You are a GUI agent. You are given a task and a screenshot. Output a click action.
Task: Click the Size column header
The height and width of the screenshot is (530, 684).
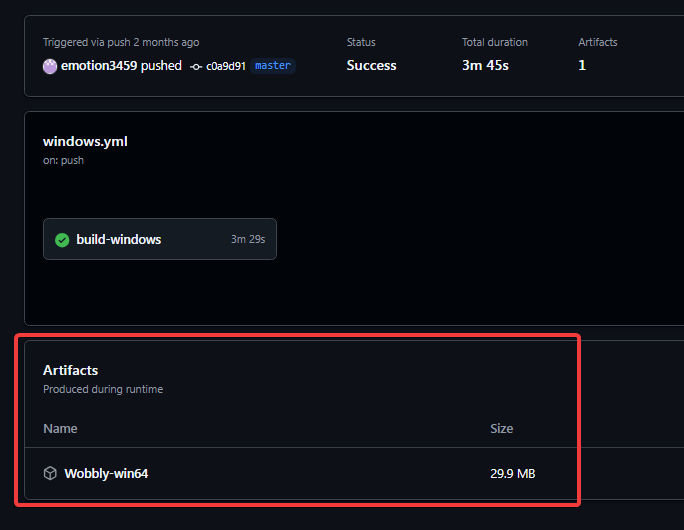pos(501,428)
